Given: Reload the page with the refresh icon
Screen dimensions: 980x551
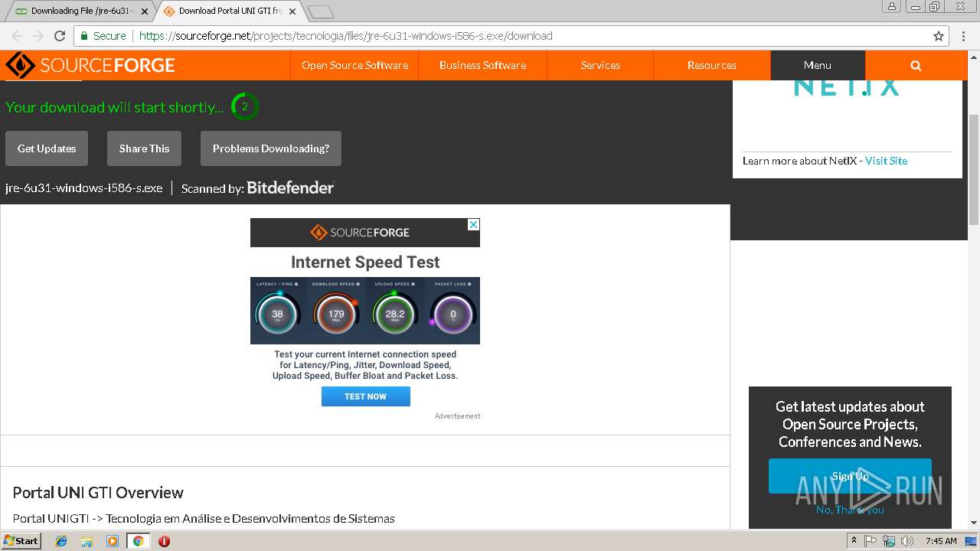Looking at the screenshot, I should point(60,36).
